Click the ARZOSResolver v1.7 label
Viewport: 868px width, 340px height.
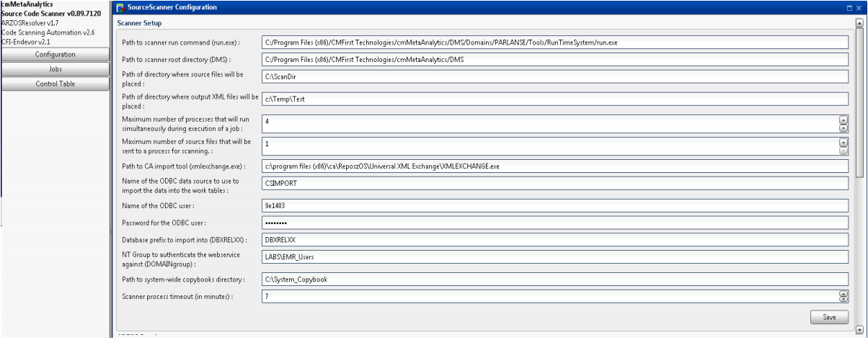coord(30,23)
